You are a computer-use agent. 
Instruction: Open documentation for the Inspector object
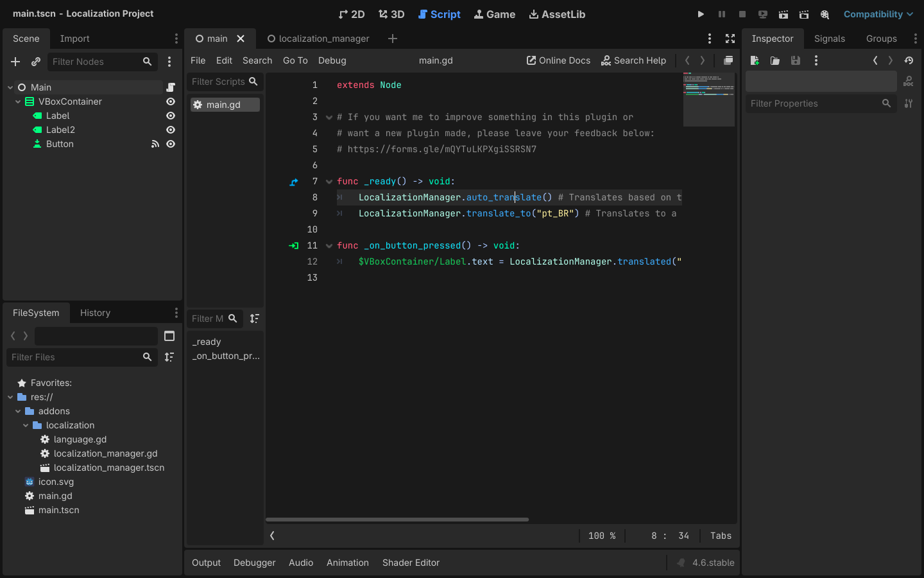pyautogui.click(x=909, y=82)
